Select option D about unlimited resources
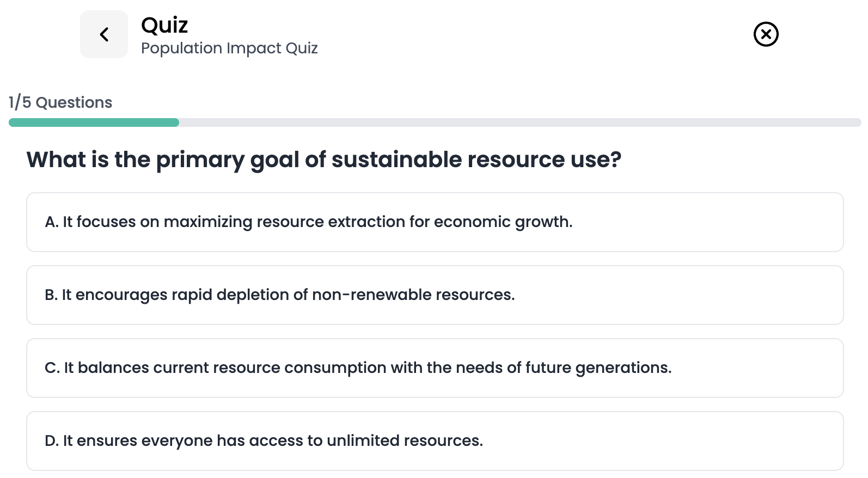 point(264,441)
